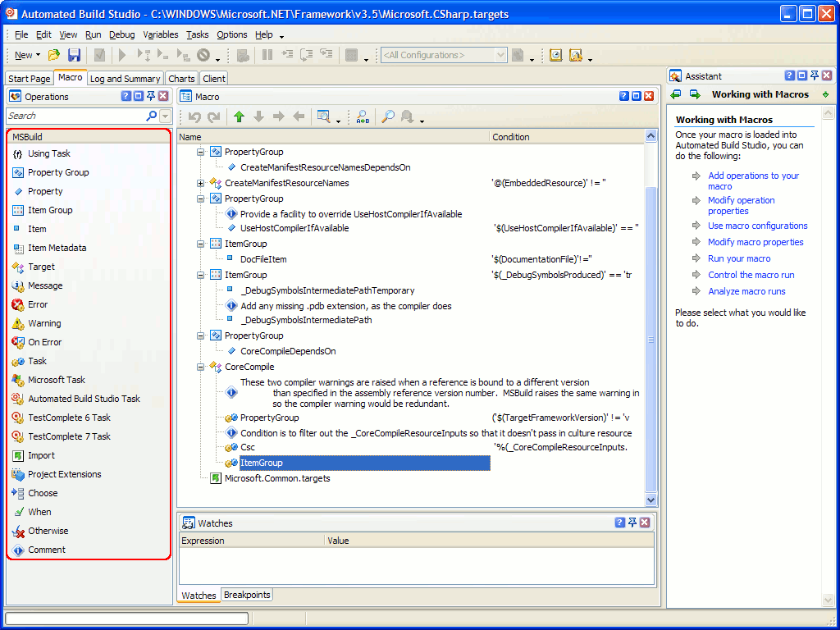Open the All Configurations dropdown
The image size is (840, 630).
pos(501,55)
